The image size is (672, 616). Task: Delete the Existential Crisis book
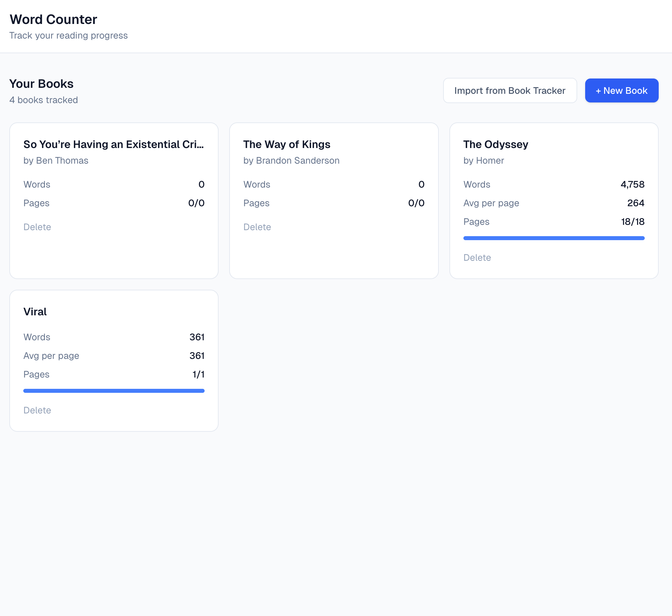click(x=37, y=227)
